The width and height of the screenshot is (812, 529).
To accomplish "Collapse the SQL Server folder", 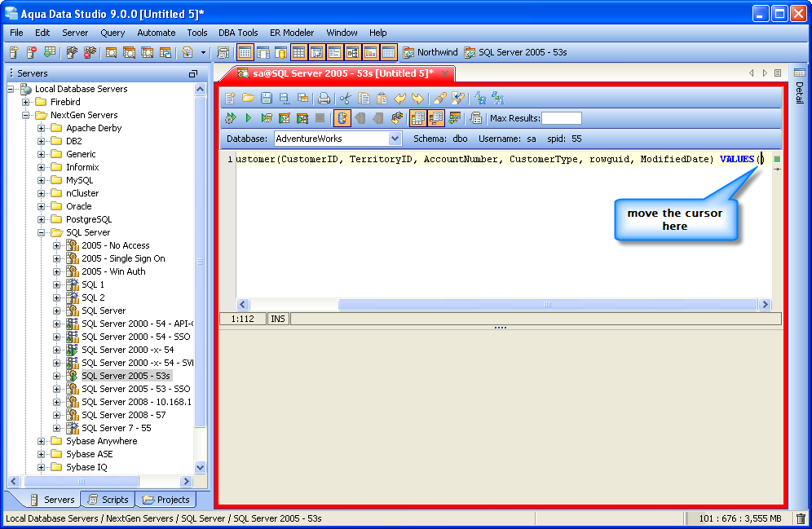I will pyautogui.click(x=41, y=232).
